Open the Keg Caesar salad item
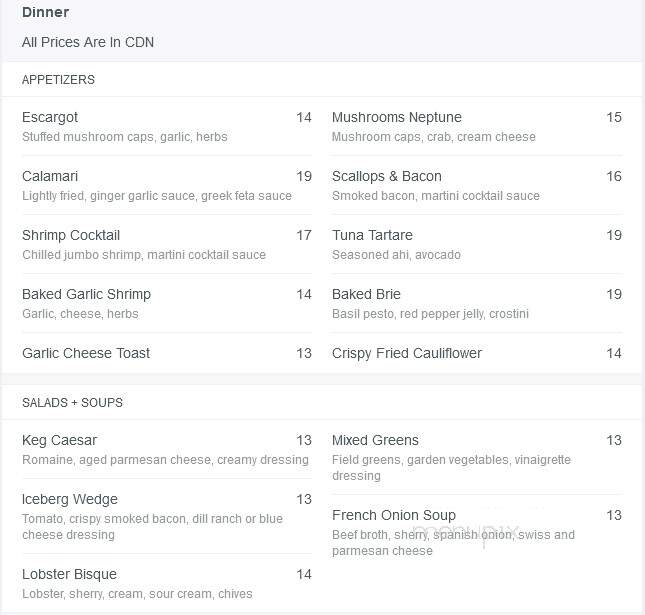 (x=167, y=449)
